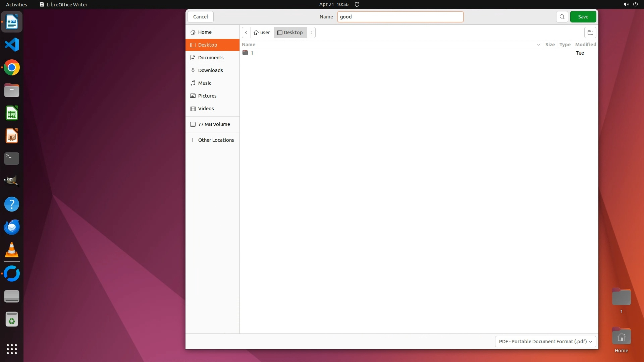
Task: Open VLC media player from the dock
Action: pyautogui.click(x=12, y=250)
